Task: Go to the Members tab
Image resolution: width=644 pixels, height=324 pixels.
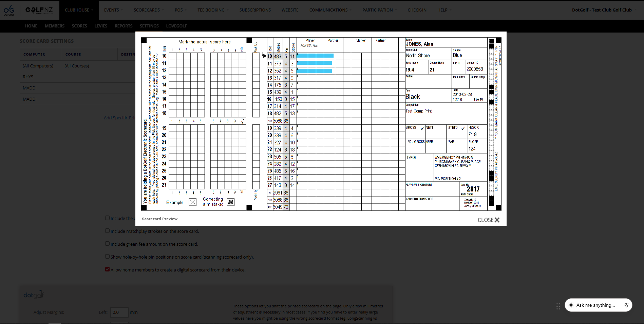Action: (x=54, y=26)
